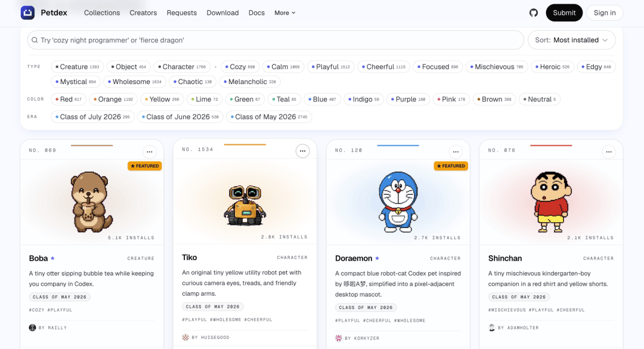Click the chevron in the sort selector
Viewport: 644px width, 349px height.
click(605, 41)
